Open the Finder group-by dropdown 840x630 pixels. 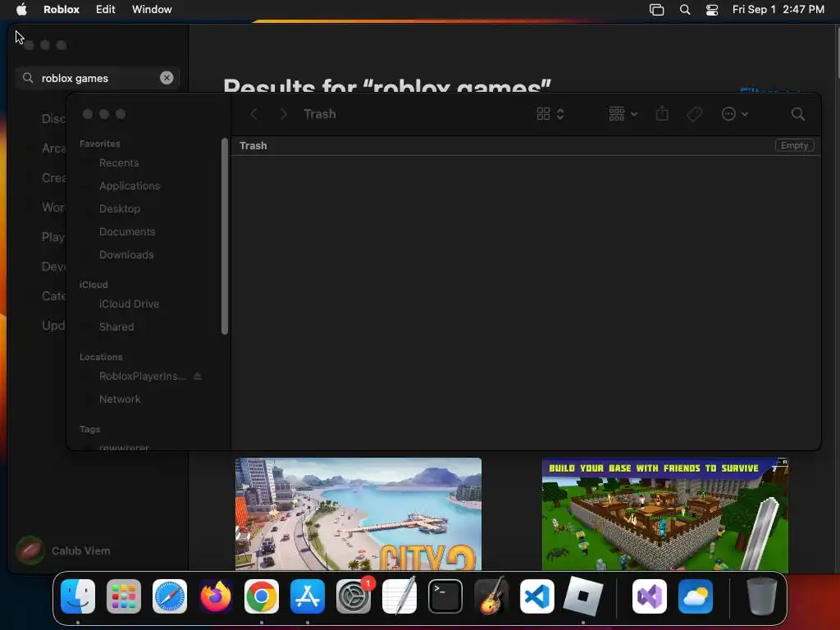tap(623, 114)
